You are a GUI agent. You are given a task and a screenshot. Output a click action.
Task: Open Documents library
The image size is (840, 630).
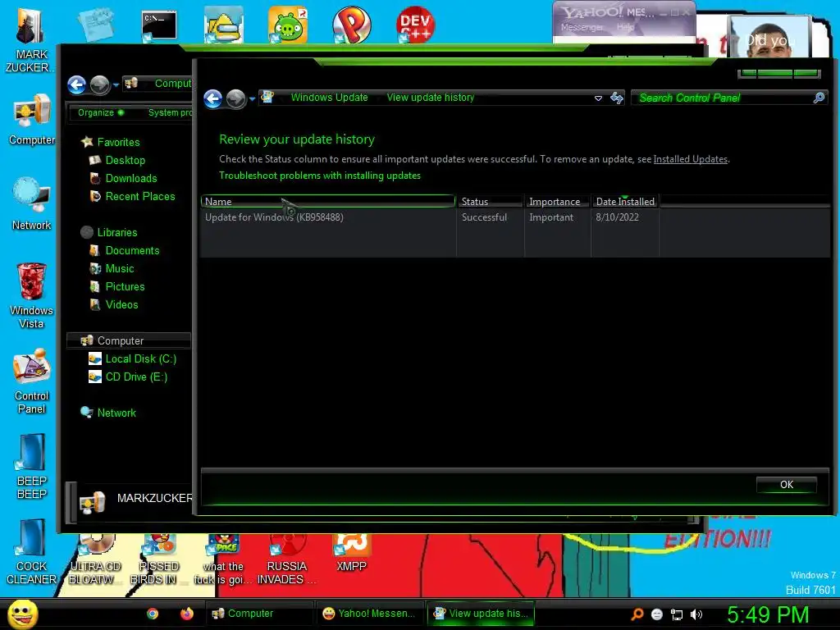132,250
